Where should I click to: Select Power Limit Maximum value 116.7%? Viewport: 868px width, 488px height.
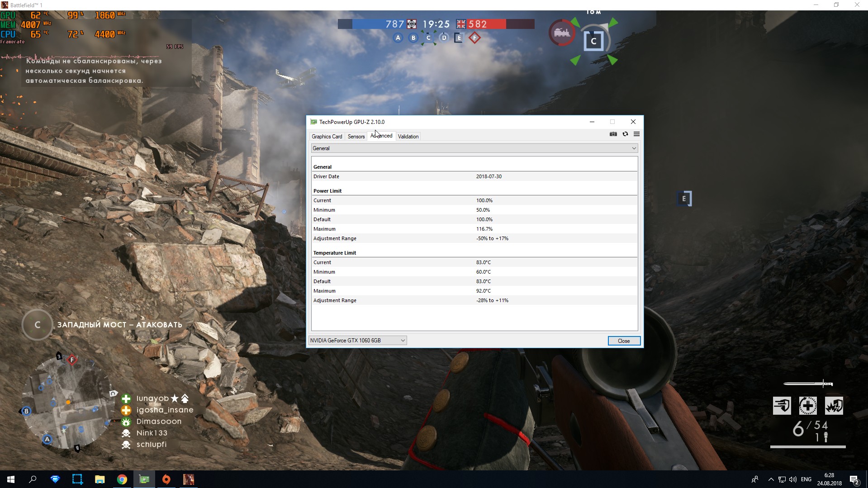click(x=484, y=229)
